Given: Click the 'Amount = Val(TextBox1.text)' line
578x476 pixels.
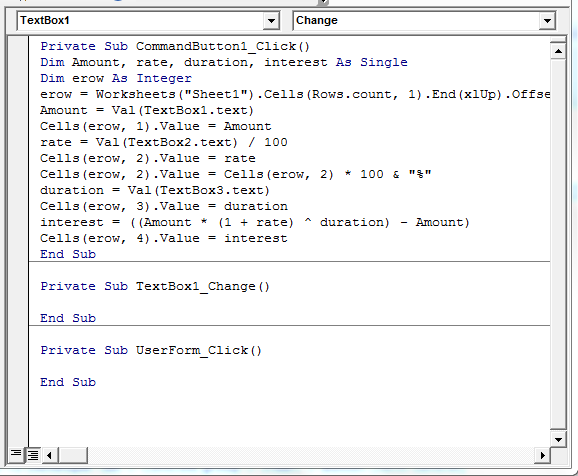Looking at the screenshot, I should coord(147,110).
